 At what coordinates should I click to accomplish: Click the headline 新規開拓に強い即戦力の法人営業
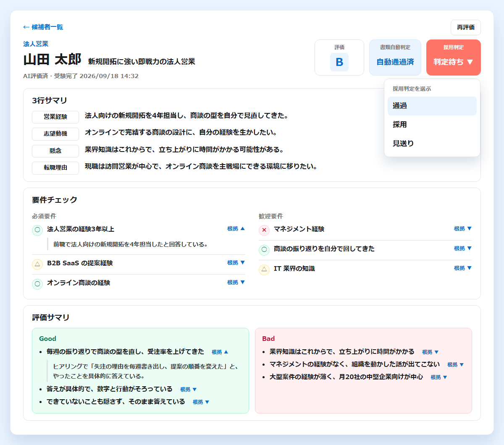(142, 62)
